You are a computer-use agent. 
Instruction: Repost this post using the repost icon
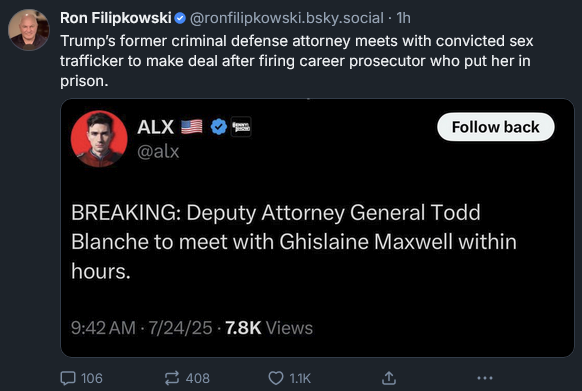pos(172,378)
